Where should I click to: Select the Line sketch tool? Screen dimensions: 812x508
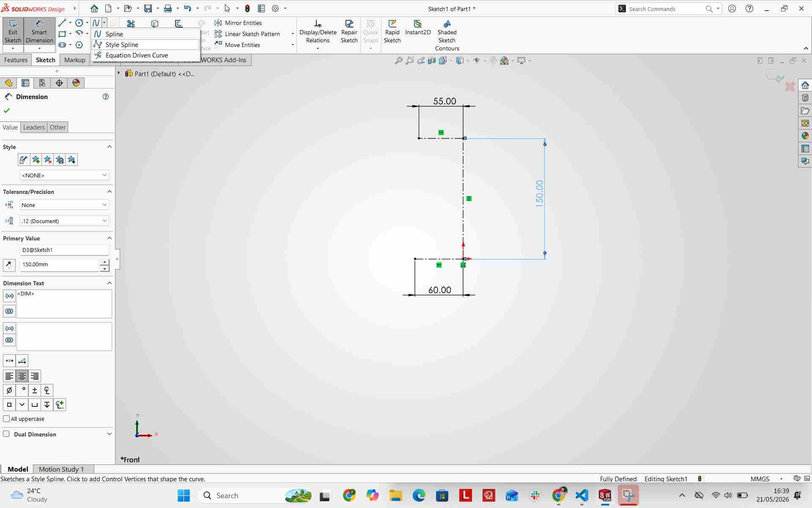click(x=62, y=23)
